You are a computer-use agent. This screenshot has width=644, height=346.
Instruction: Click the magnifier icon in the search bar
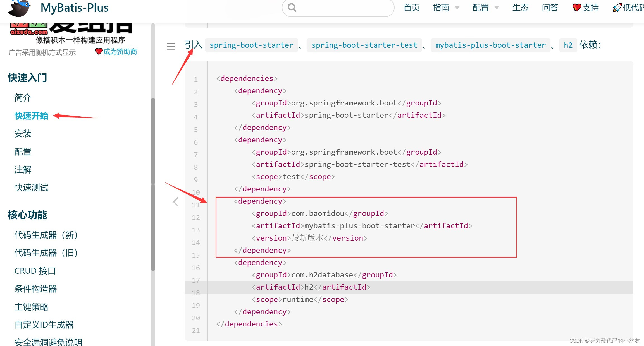coord(292,8)
